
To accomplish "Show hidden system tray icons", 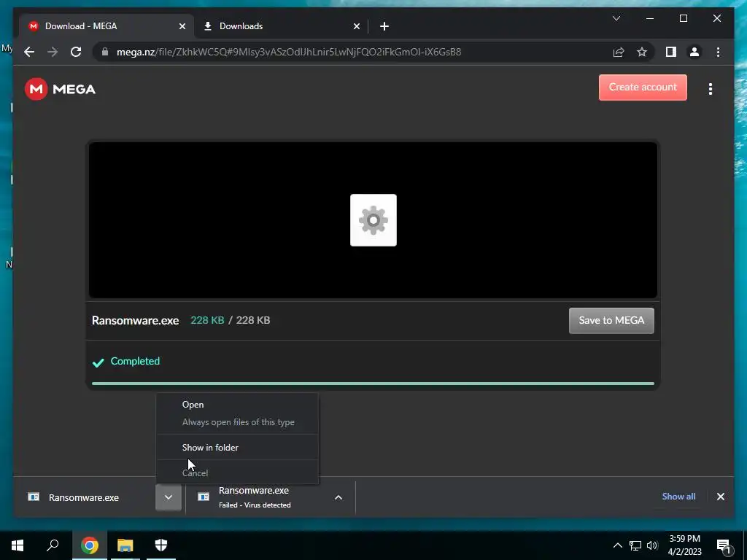I will click(x=617, y=545).
